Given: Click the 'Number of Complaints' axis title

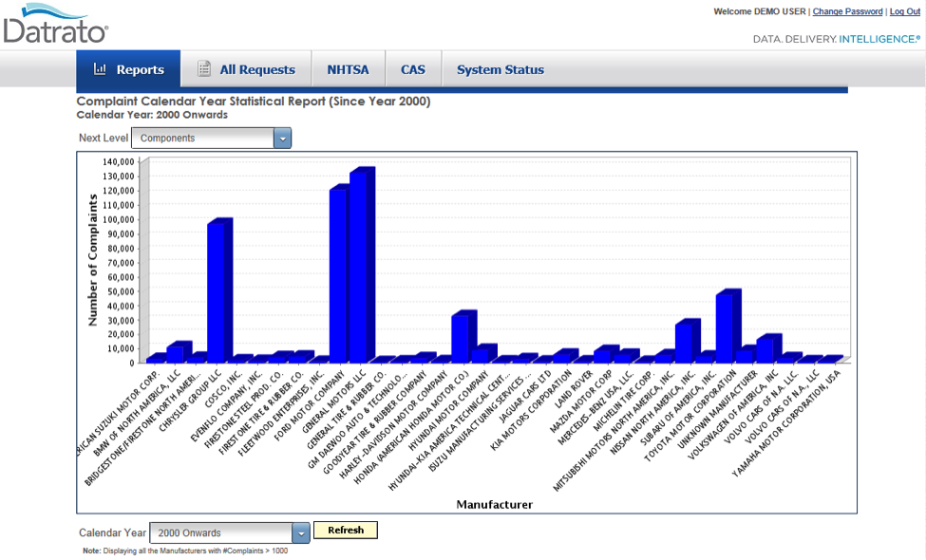Looking at the screenshot, I should pyautogui.click(x=93, y=260).
